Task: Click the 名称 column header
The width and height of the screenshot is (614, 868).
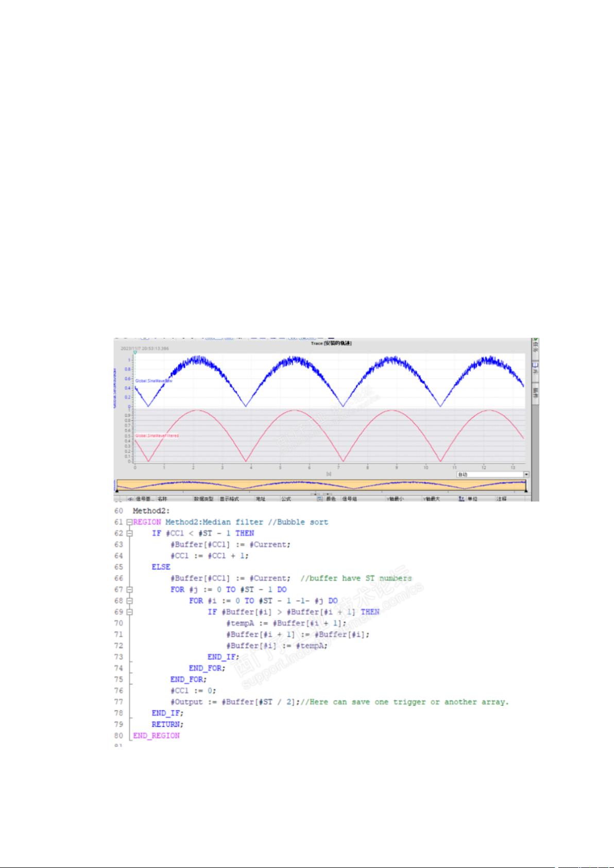Action: (x=163, y=499)
